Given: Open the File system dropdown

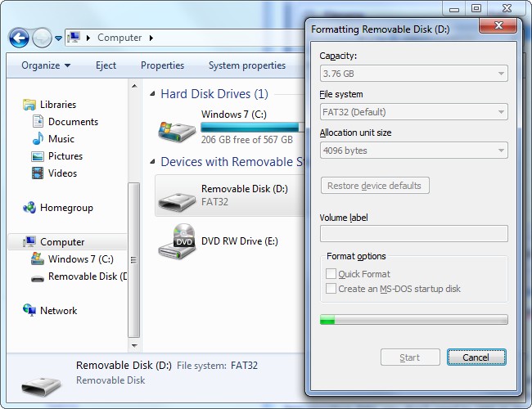Looking at the screenshot, I should tap(414, 111).
